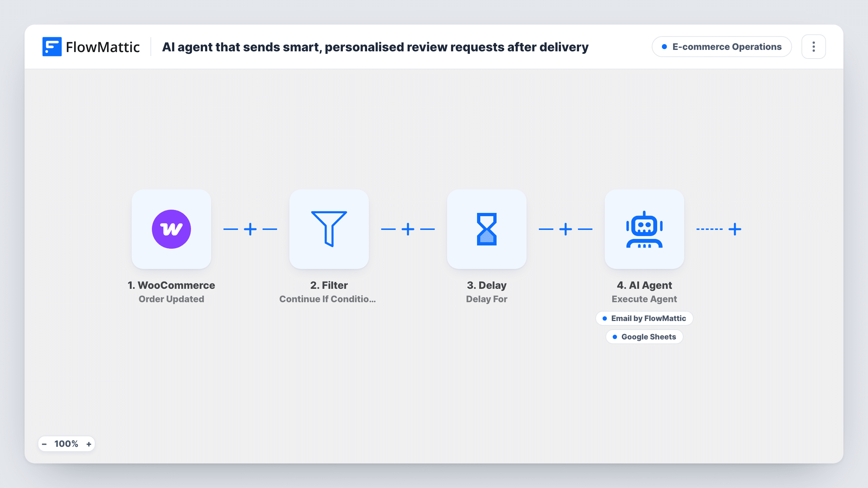Open the Filter step funnel icon
This screenshot has width=868, height=488.
(329, 229)
